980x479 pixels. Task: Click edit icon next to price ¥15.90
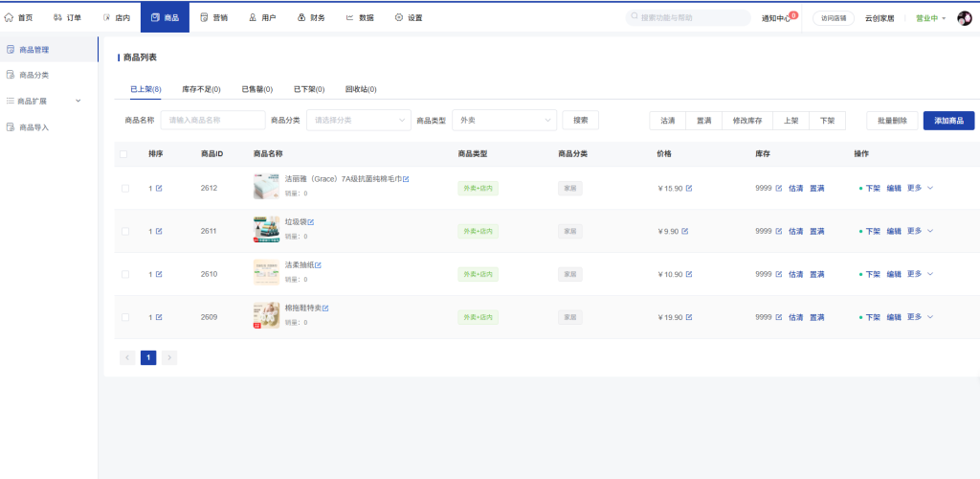(x=689, y=189)
